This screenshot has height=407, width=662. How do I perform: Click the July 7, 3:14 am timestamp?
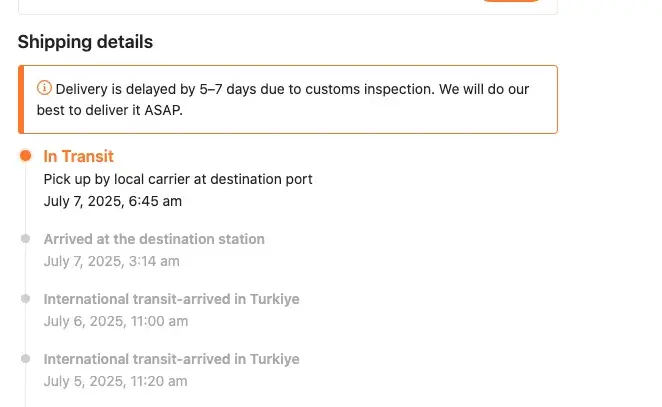coord(112,261)
